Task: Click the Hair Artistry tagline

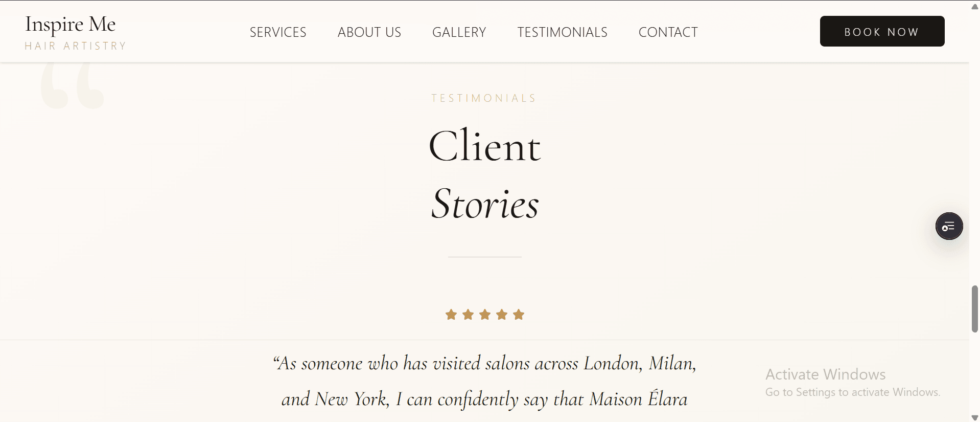Action: click(76, 46)
